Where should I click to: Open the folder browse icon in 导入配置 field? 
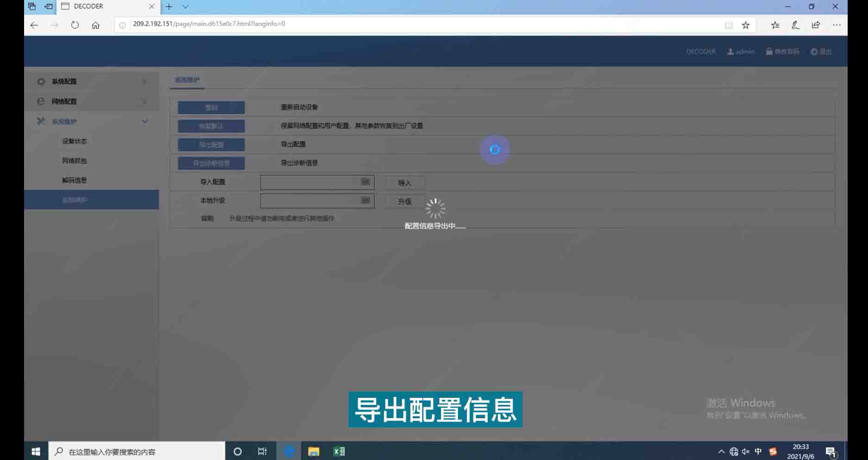point(366,182)
